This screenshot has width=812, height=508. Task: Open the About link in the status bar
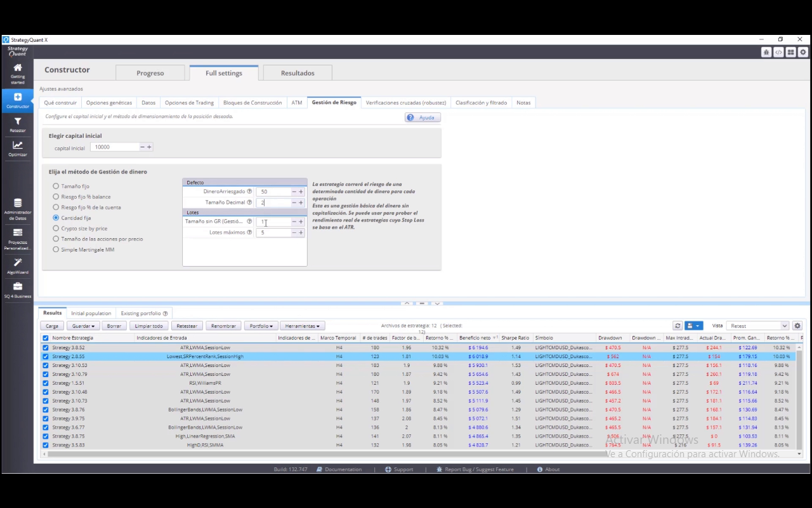pos(549,469)
